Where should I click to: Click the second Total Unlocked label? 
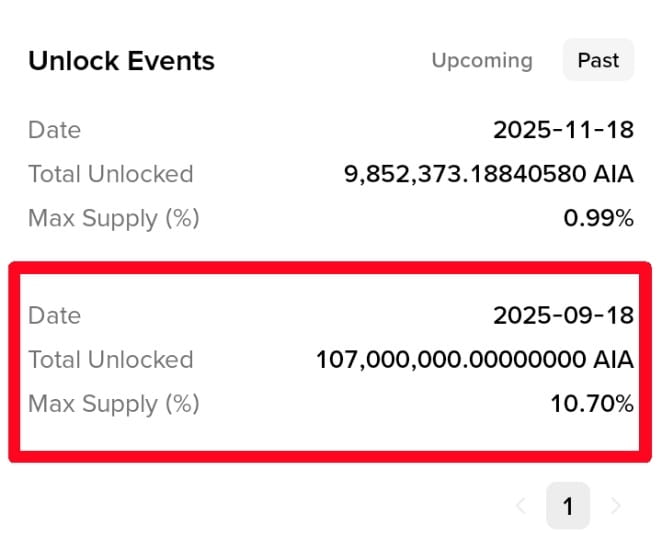111,360
